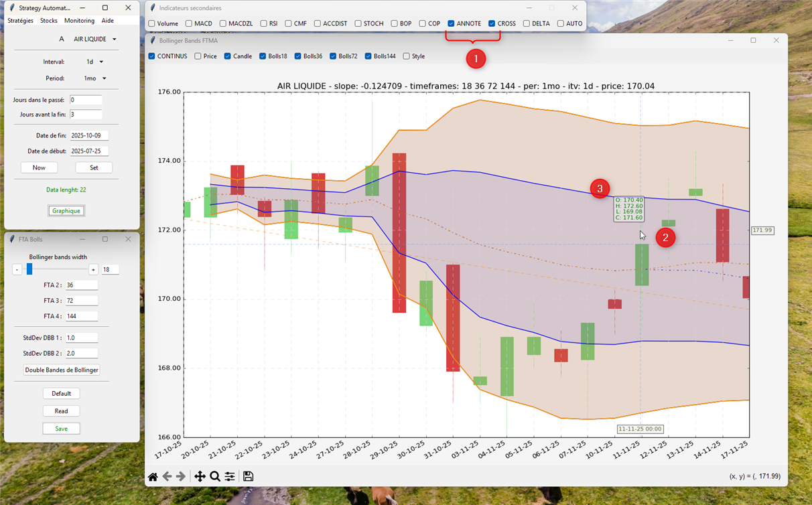
Task: Select the Pan move tool icon
Action: click(200, 476)
